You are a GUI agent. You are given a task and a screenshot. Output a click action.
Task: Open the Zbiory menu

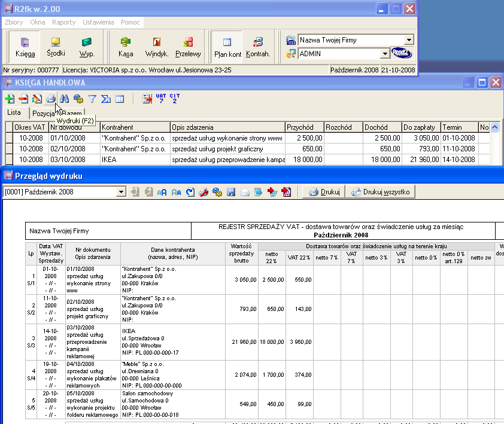coord(14,22)
